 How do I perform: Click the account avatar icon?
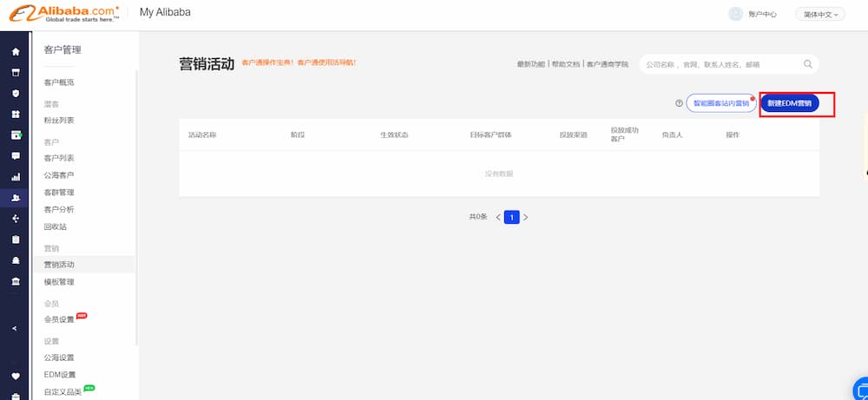click(736, 14)
